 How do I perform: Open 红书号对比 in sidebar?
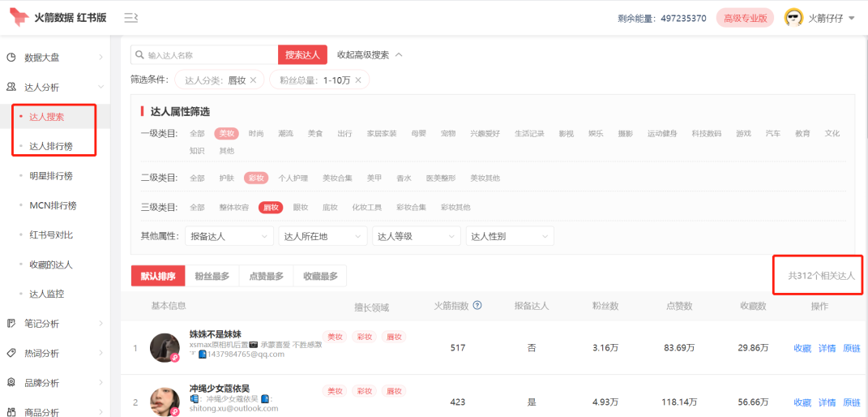pyautogui.click(x=51, y=234)
